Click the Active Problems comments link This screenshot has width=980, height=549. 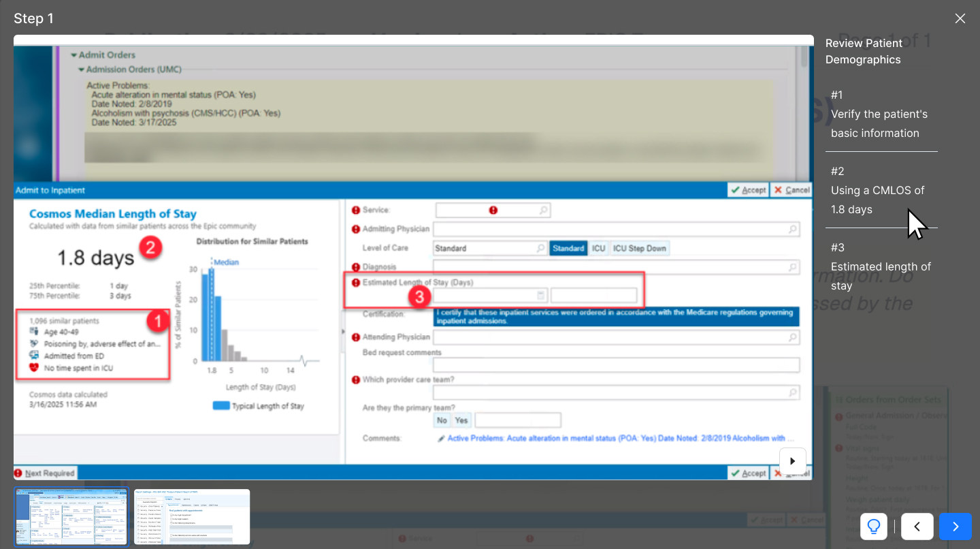pyautogui.click(x=621, y=439)
